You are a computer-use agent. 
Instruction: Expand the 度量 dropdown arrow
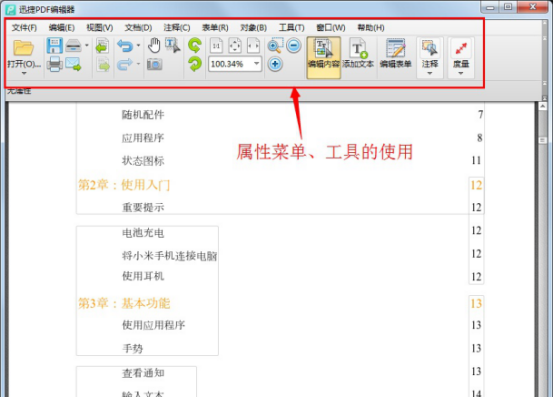pyautogui.click(x=461, y=73)
